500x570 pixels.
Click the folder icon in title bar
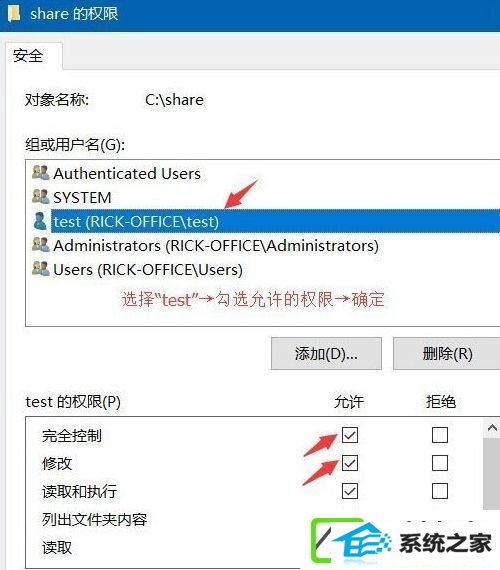(14, 14)
